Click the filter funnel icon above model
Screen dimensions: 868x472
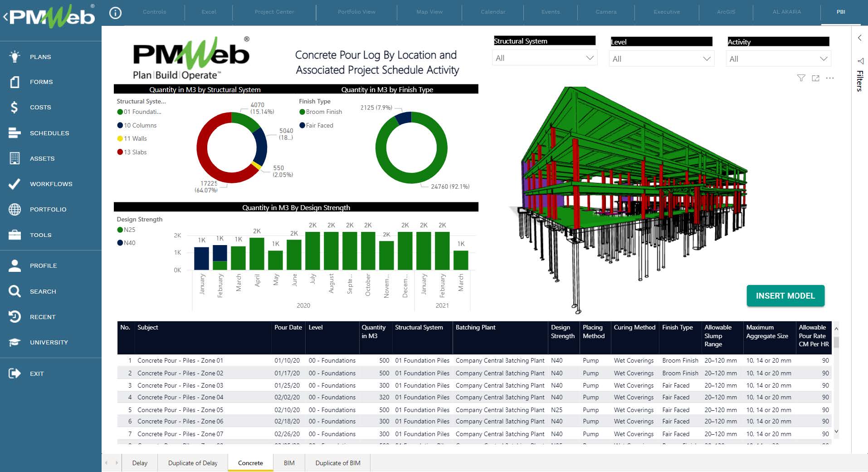click(801, 78)
